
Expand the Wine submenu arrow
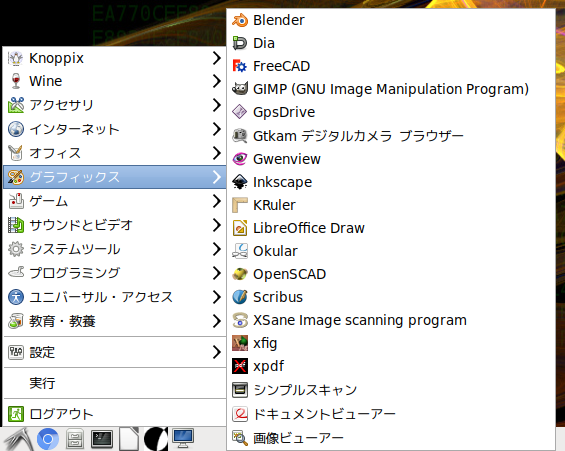coord(216,81)
